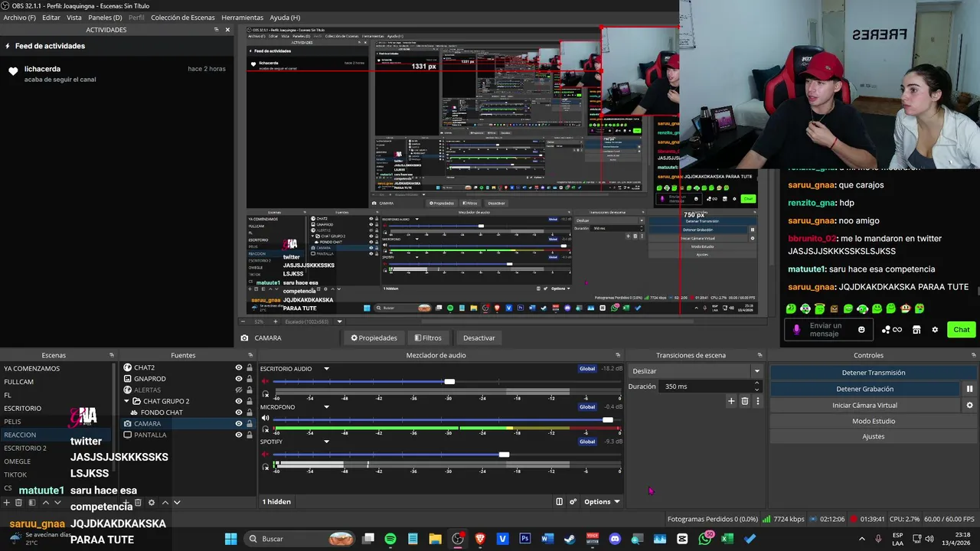
Task: Hide the CHAT GRUPO 2 group
Action: pos(239,401)
